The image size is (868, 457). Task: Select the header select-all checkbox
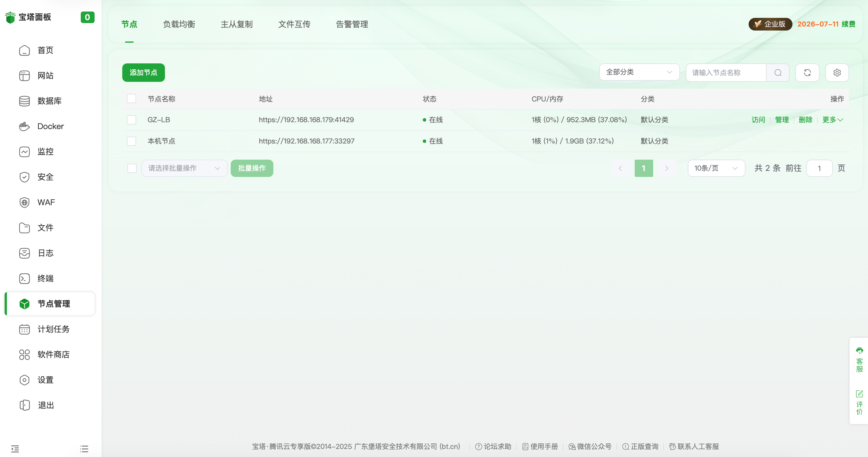click(131, 98)
